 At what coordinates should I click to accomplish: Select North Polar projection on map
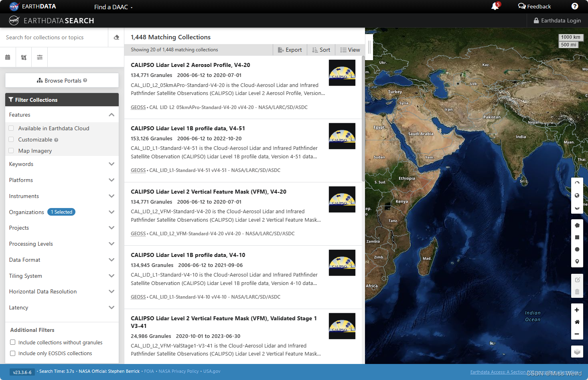click(577, 183)
